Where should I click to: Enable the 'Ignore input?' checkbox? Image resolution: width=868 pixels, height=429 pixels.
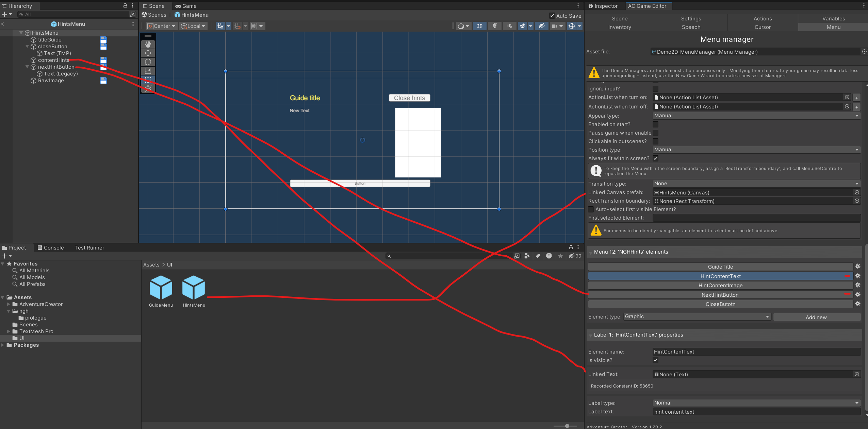click(655, 89)
